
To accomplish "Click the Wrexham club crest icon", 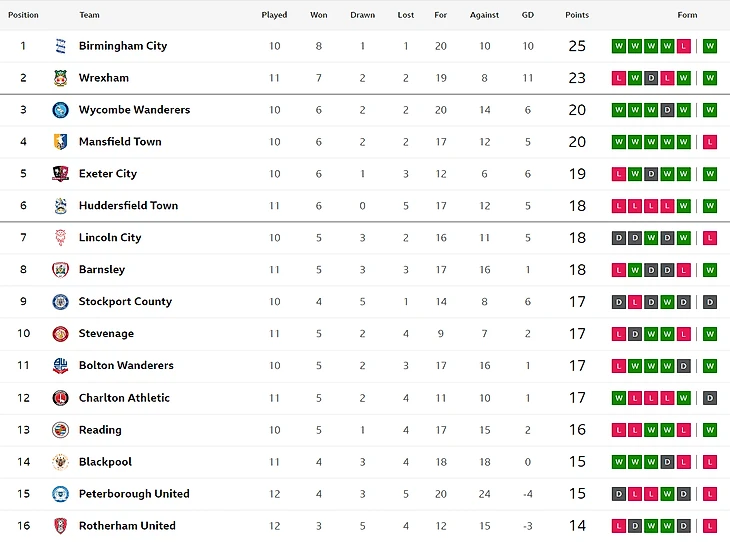I will click(59, 78).
